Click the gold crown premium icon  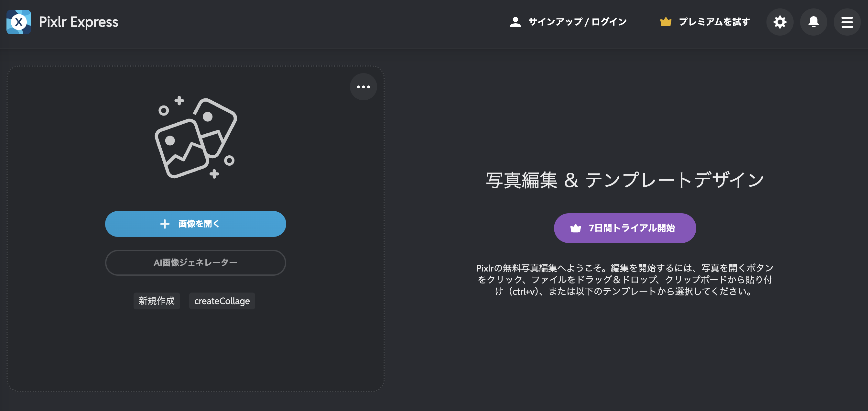666,22
